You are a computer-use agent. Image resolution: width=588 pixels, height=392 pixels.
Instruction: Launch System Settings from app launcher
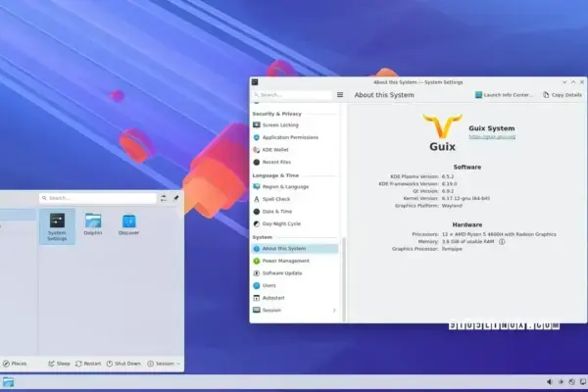(57, 226)
